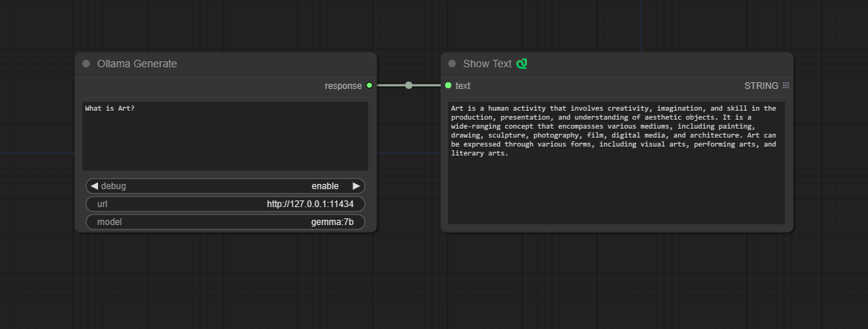The height and width of the screenshot is (329, 868).
Task: Collapse the Show Text node via its dot
Action: click(452, 64)
